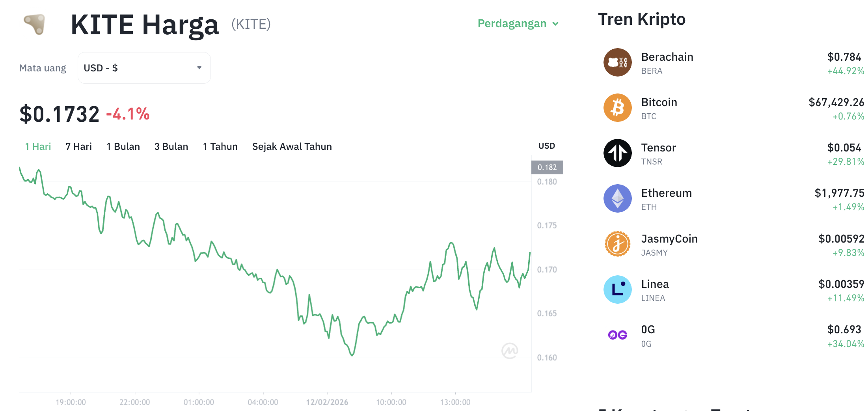
Task: Select the Linea LINEA icon
Action: tap(617, 290)
